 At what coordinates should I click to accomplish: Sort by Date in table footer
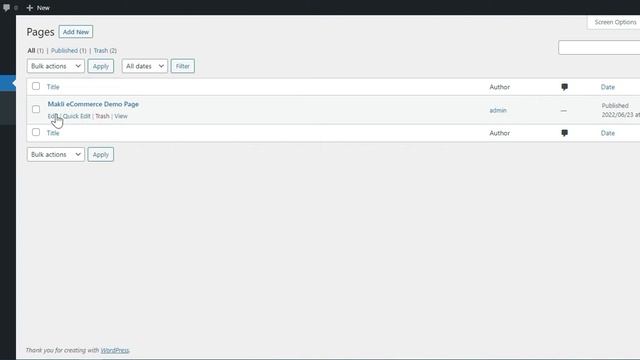tap(608, 133)
